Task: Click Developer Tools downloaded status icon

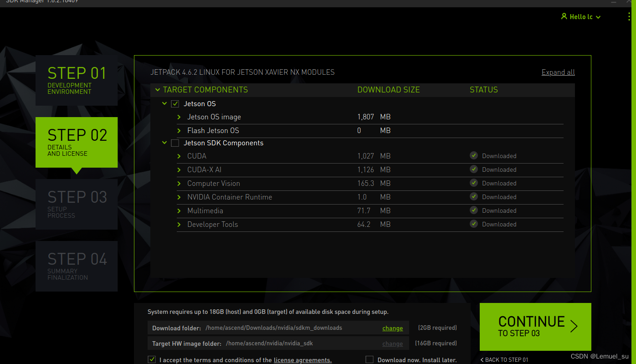Action: (x=474, y=224)
